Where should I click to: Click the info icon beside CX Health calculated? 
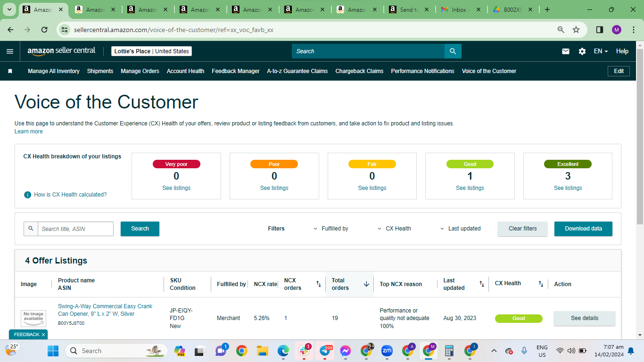pos(28,195)
